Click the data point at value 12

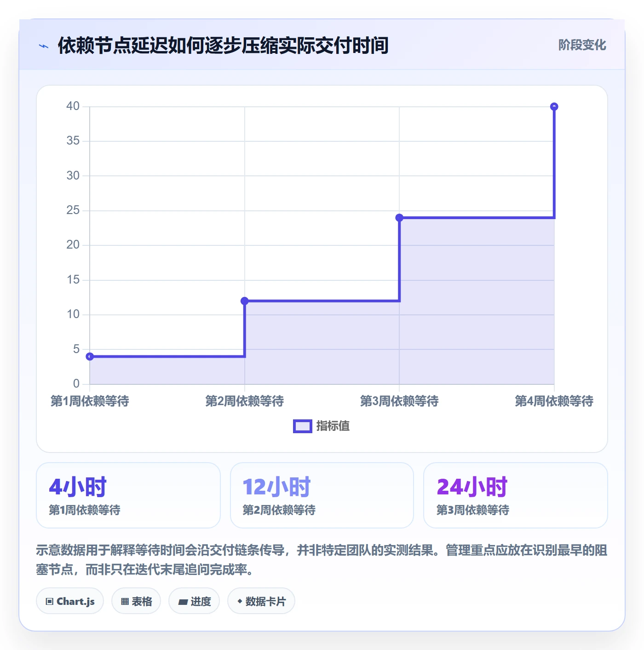pyautogui.click(x=245, y=301)
